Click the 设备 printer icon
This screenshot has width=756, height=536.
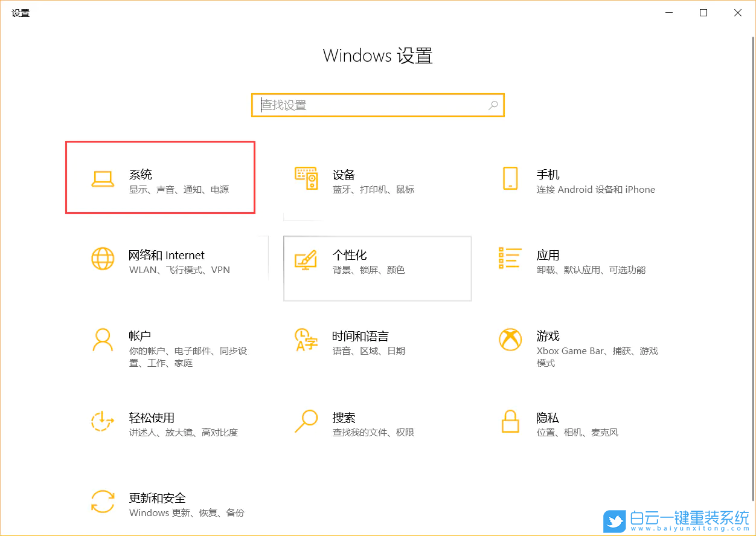tap(306, 178)
